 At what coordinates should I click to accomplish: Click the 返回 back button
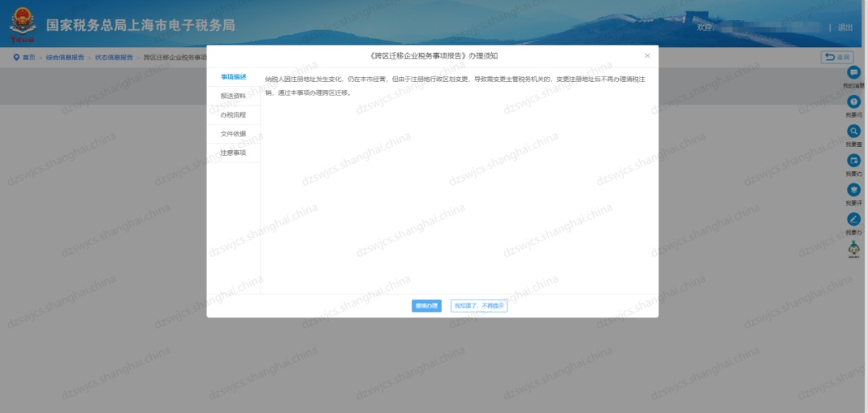[x=837, y=57]
